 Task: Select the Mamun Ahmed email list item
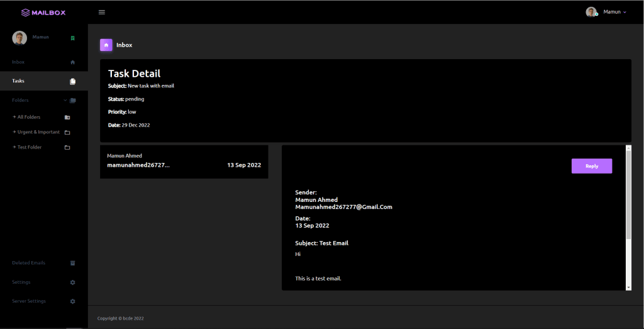(184, 162)
